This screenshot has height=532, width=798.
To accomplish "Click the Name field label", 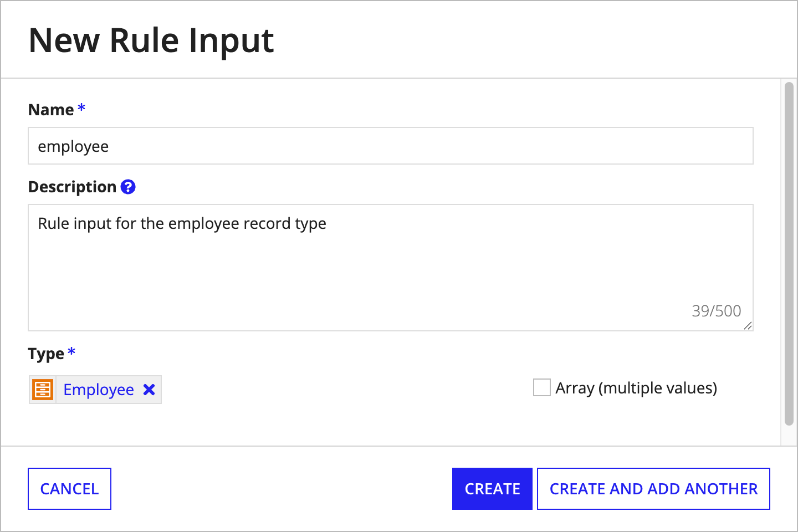I will click(x=51, y=110).
